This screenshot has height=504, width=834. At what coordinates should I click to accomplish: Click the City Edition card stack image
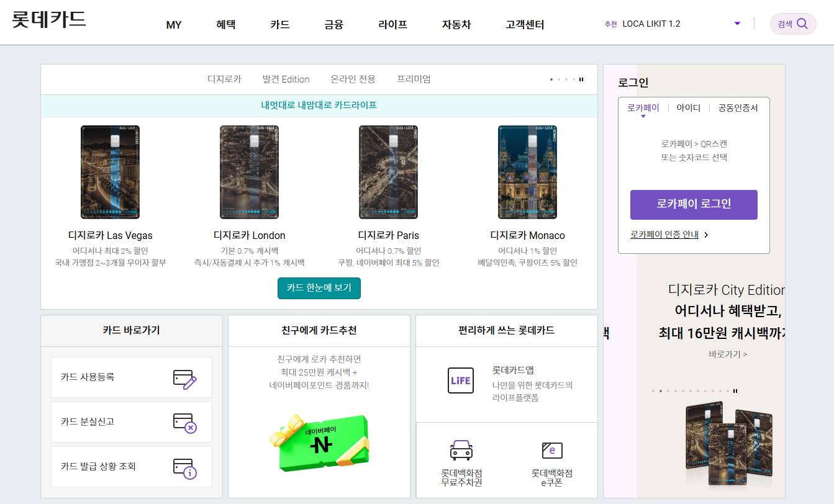tap(728, 445)
